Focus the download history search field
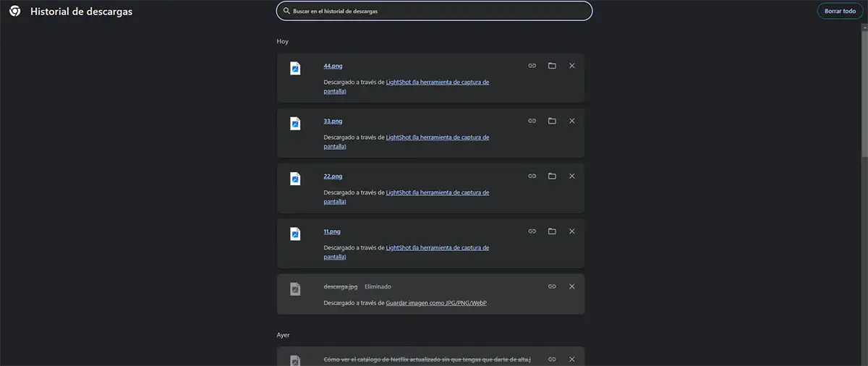Screen dimensions: 868x366 tap(434, 12)
